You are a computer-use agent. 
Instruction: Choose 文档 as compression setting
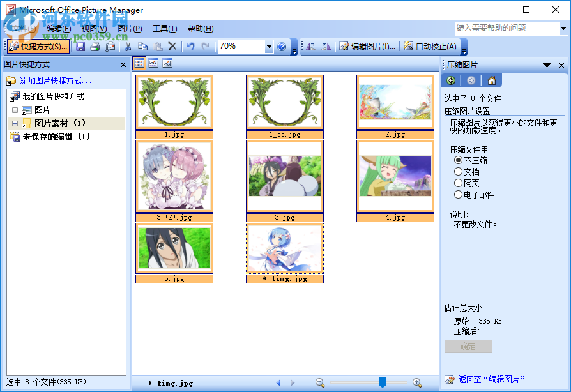click(x=457, y=172)
